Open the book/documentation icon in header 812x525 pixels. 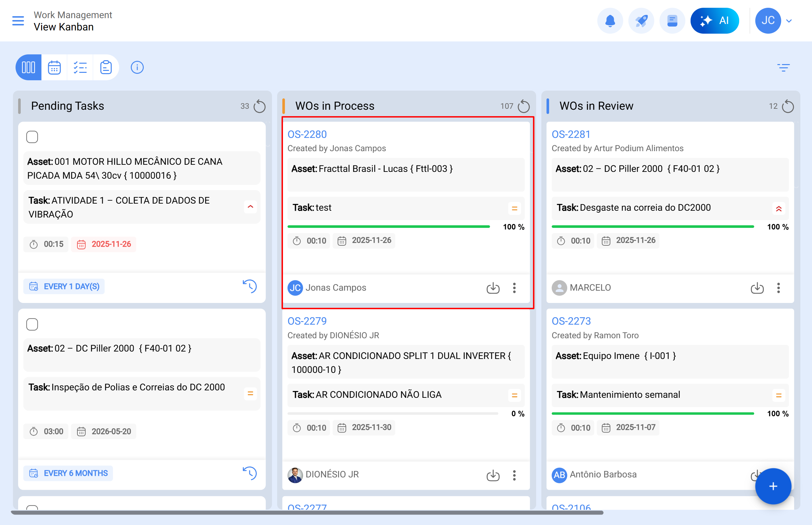[672, 21]
